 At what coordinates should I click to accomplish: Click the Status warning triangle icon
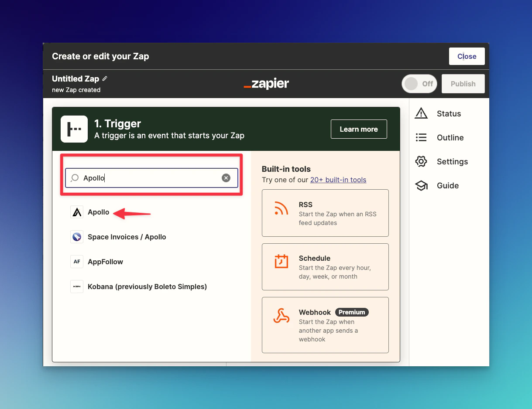point(421,113)
